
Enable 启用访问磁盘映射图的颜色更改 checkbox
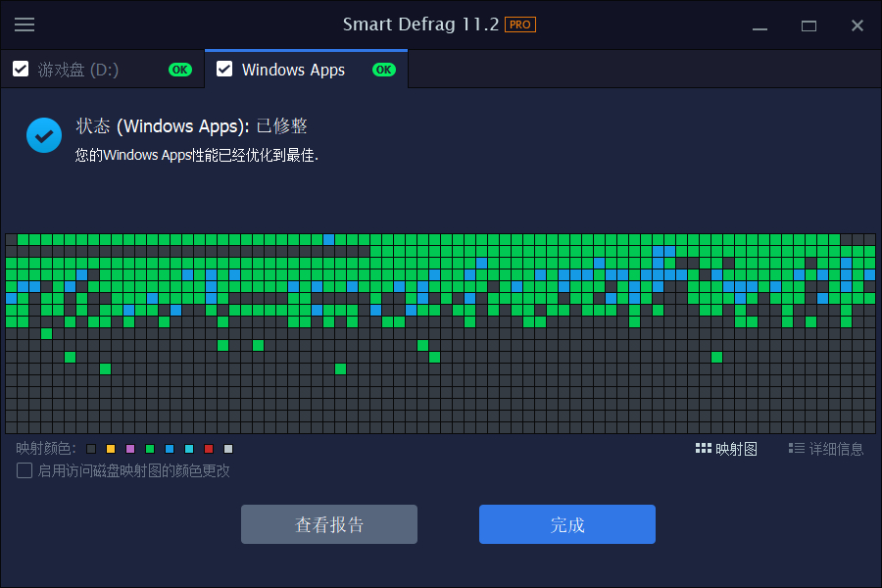24,470
